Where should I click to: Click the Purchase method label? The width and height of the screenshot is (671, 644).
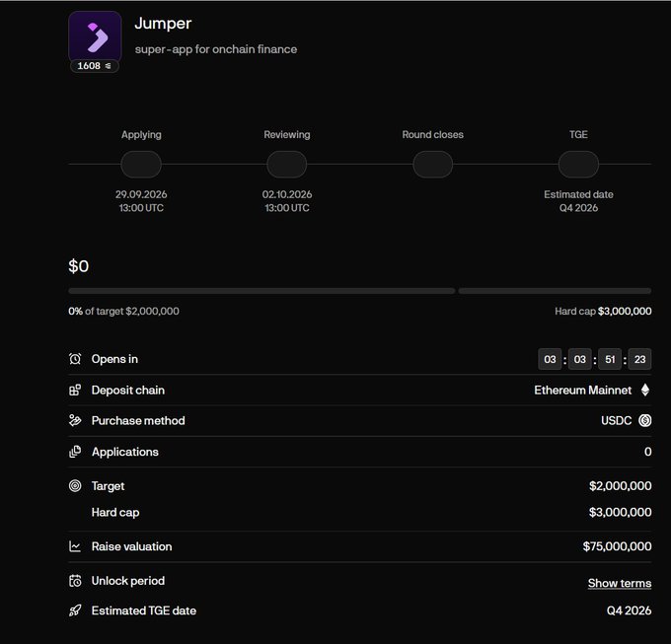138,421
